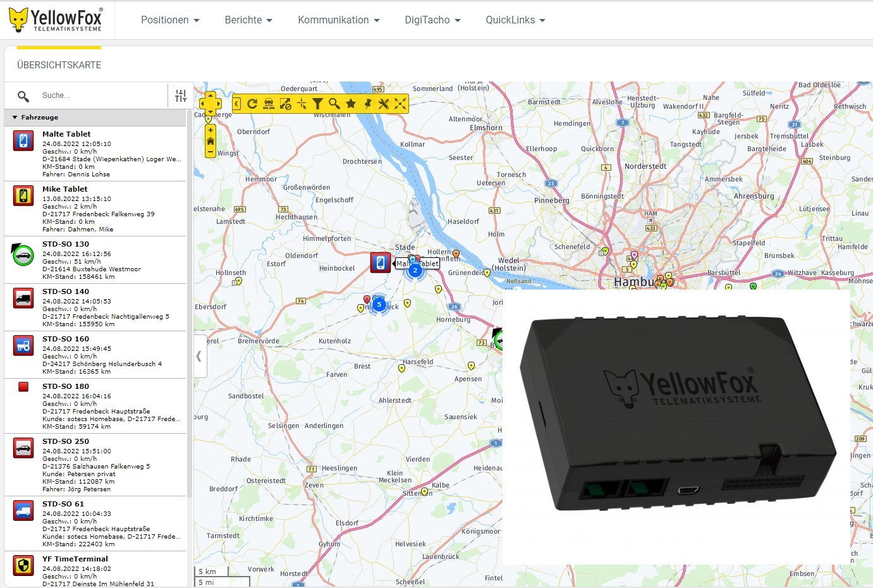873x588 pixels.
Task: Click the green car icon of STD-SO 130
Action: pyautogui.click(x=23, y=254)
